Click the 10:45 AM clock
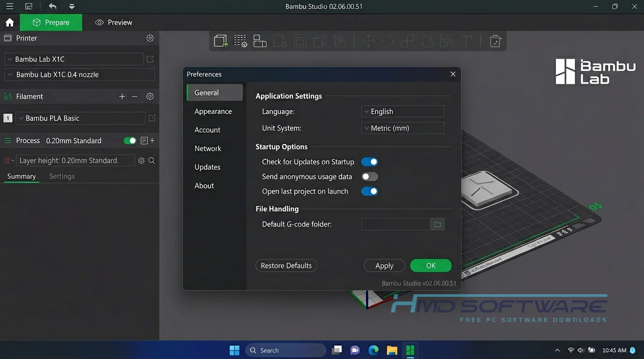644x359 pixels. [614, 350]
